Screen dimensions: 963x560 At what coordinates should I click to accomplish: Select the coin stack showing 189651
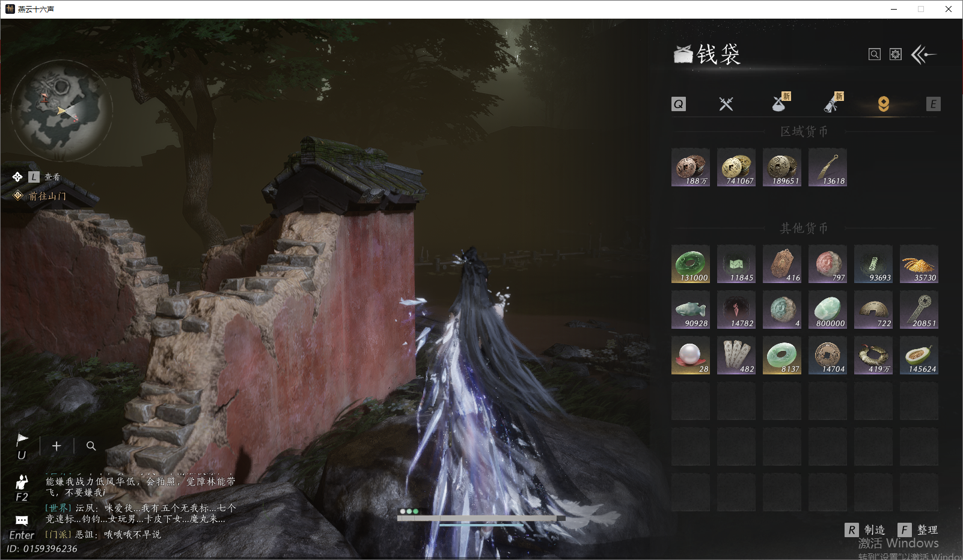pos(782,167)
